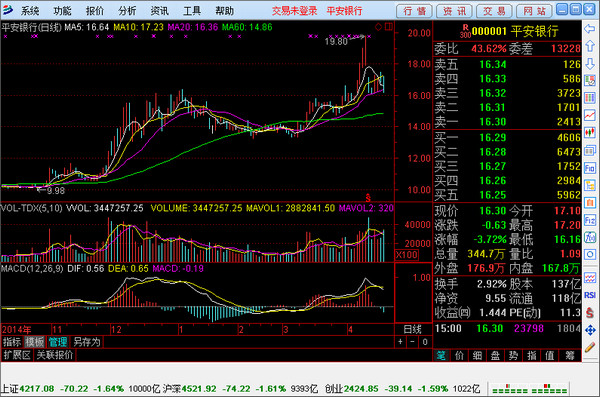The height and width of the screenshot is (397, 600).
Task: Open the 工具 menu
Action: [192, 11]
